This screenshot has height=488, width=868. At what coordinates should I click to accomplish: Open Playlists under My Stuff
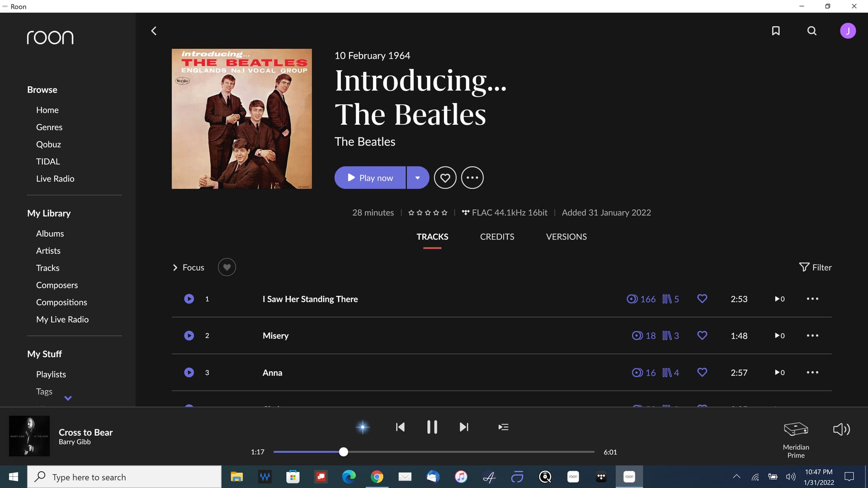(x=51, y=374)
